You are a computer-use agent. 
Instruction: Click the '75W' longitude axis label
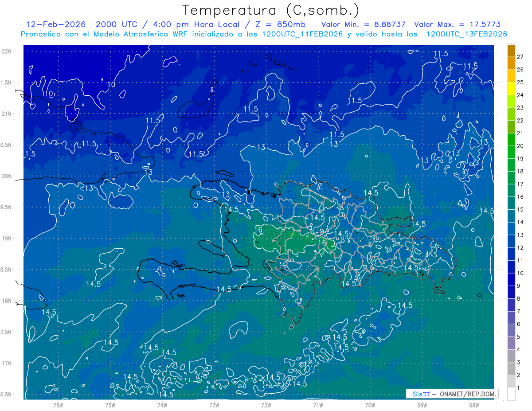coord(110,405)
